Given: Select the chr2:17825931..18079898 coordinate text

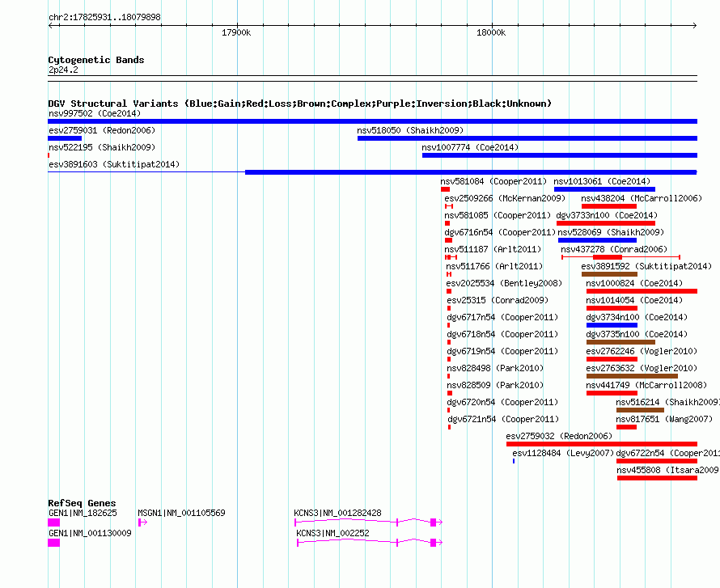Looking at the screenshot, I should coord(104,17).
